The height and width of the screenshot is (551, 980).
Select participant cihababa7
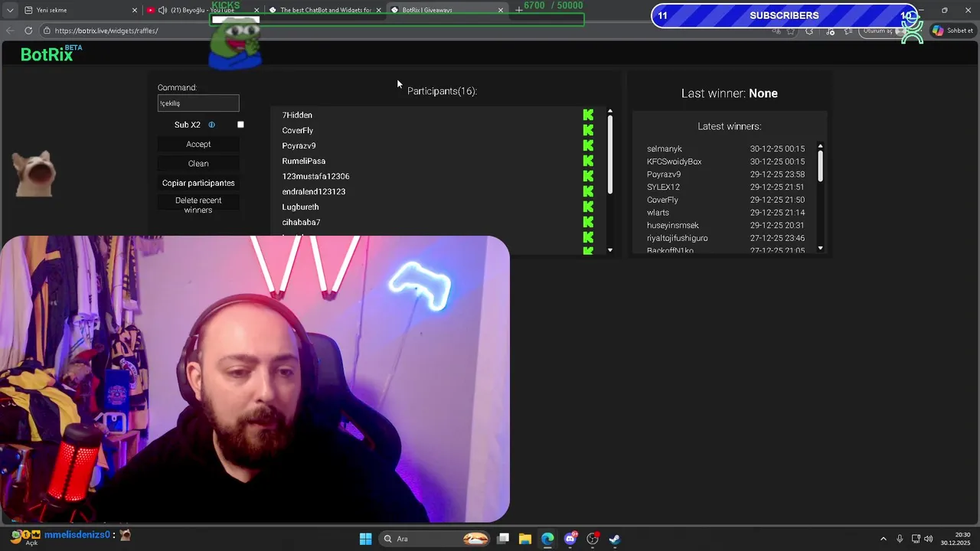point(301,222)
